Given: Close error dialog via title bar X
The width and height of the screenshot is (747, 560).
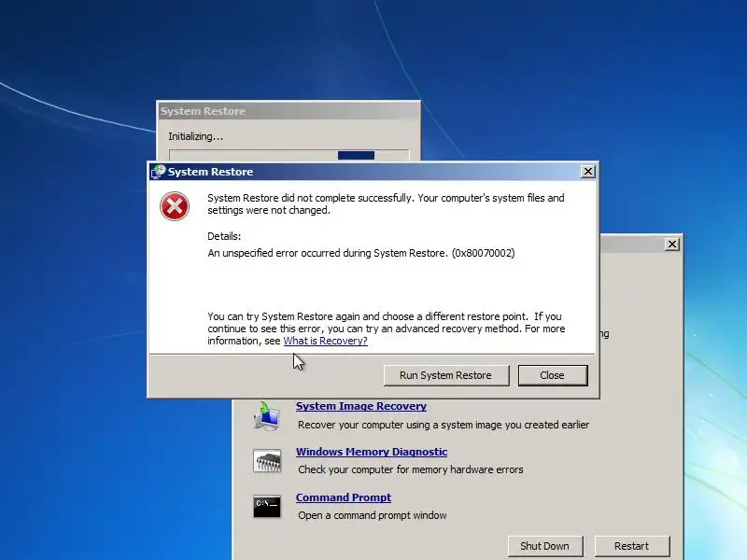Looking at the screenshot, I should (588, 172).
